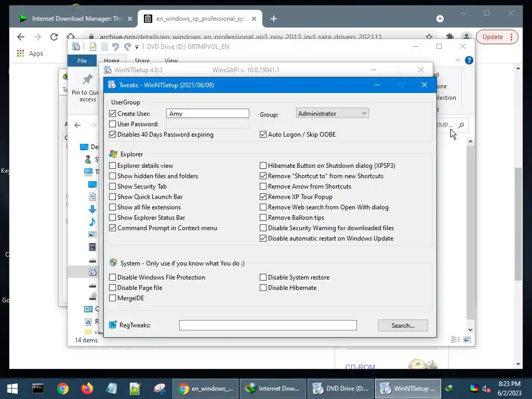The image size is (532, 399).
Task: Click Explorer Back arrow in DVD Drive window
Action: point(77,125)
